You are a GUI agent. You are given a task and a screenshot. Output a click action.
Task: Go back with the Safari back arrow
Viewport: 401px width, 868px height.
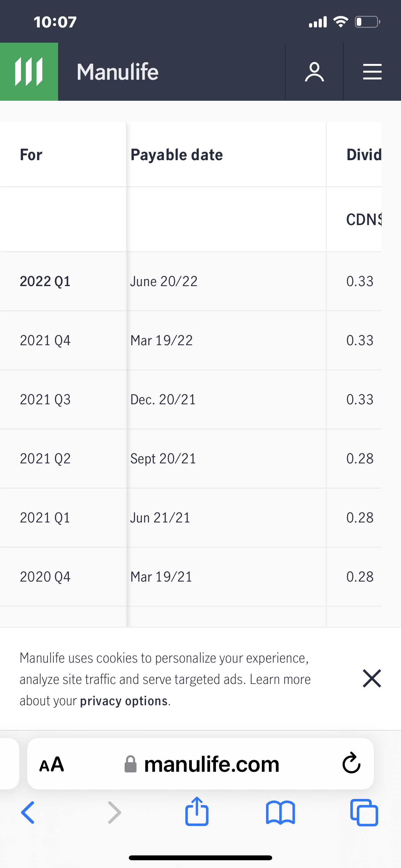(x=28, y=812)
